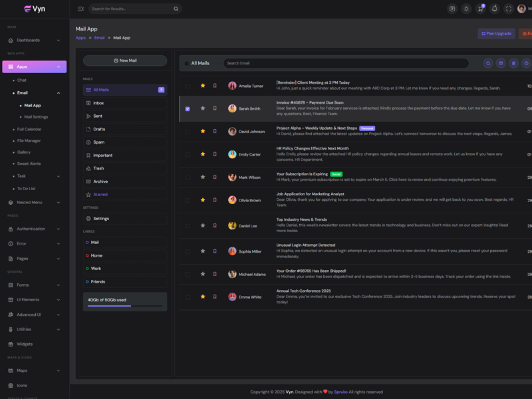Image resolution: width=532 pixels, height=399 pixels.
Task: Enter fullscreen mode with header icon
Action: (x=509, y=9)
